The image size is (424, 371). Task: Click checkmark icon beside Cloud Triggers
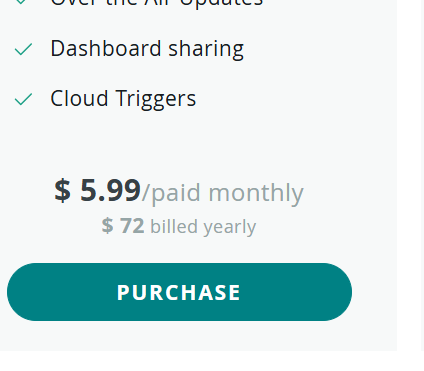(x=23, y=99)
